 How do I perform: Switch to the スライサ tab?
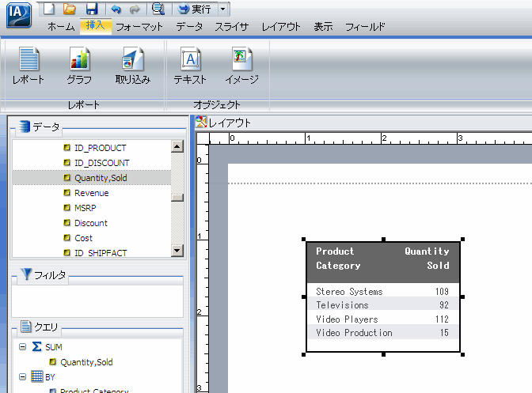click(x=232, y=26)
